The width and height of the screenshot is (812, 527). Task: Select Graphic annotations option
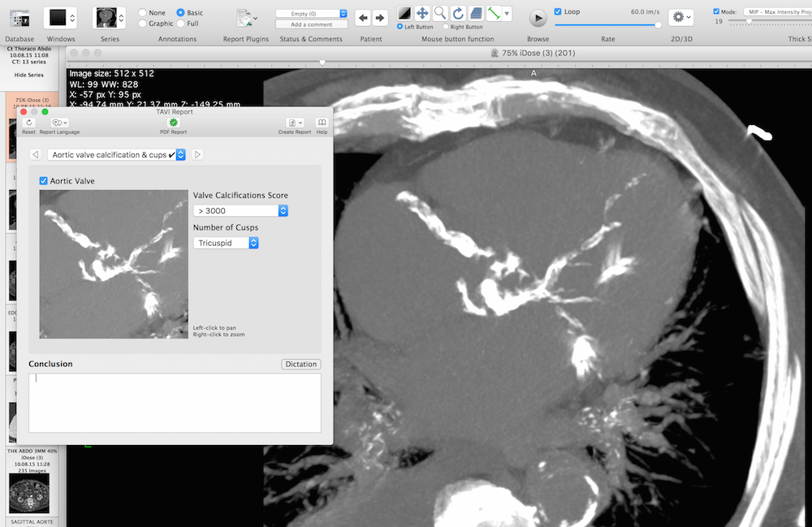[142, 24]
